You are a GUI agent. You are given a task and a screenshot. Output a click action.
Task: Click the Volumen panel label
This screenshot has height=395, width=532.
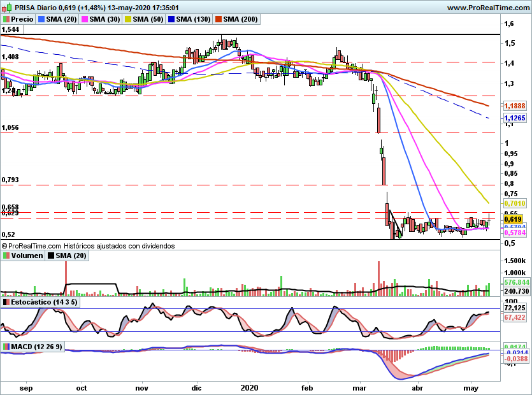pyautogui.click(x=27, y=255)
